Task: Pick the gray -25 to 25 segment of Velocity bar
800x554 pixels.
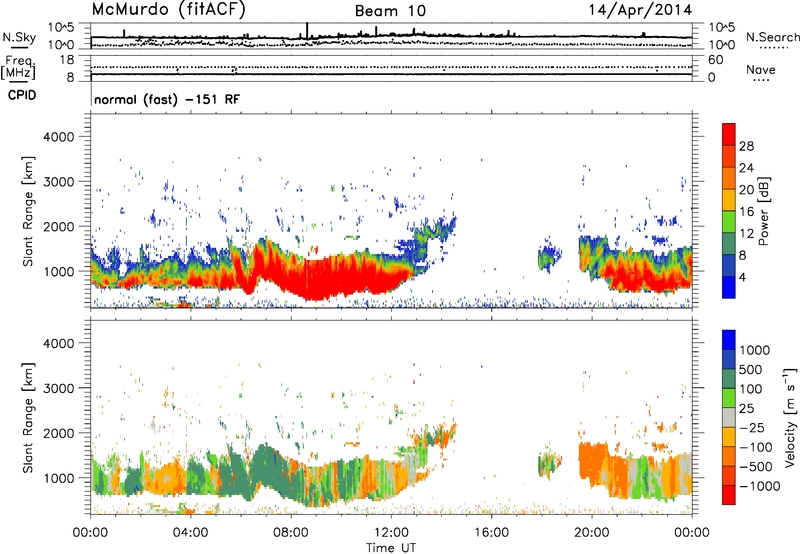Action: (729, 418)
